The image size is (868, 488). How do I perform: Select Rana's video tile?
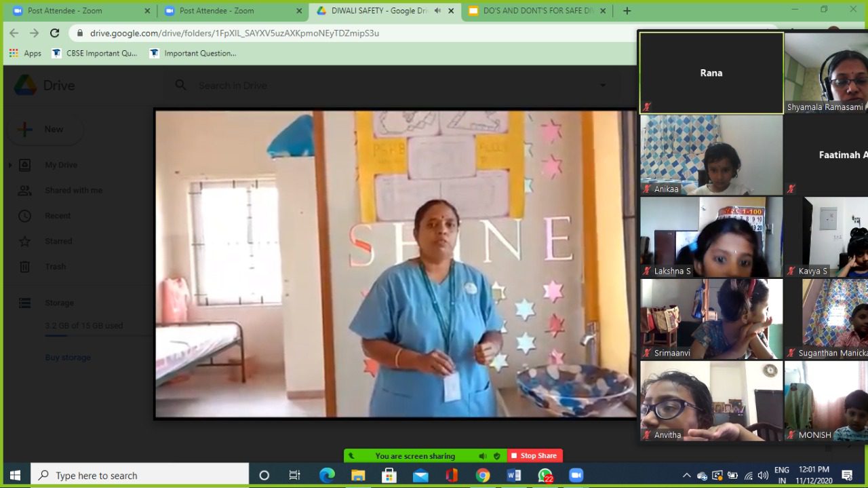711,73
